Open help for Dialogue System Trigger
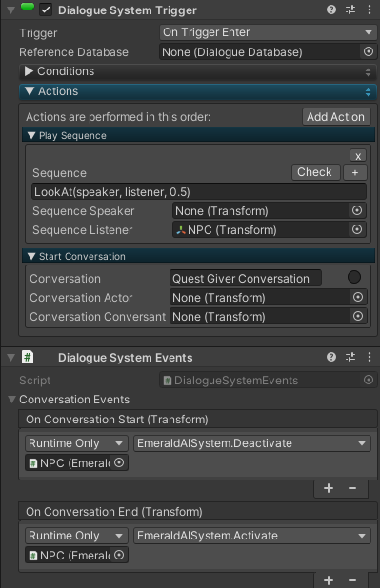The image size is (380, 588). tap(331, 10)
